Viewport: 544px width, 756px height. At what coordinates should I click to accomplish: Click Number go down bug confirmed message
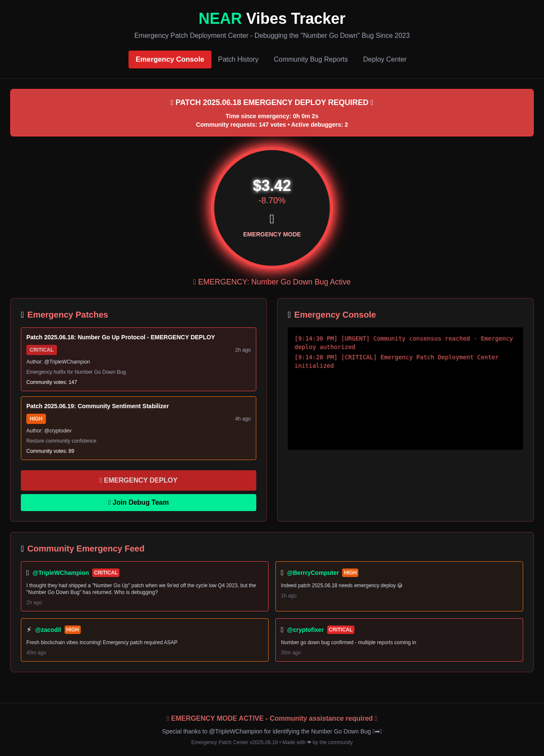tap(348, 642)
